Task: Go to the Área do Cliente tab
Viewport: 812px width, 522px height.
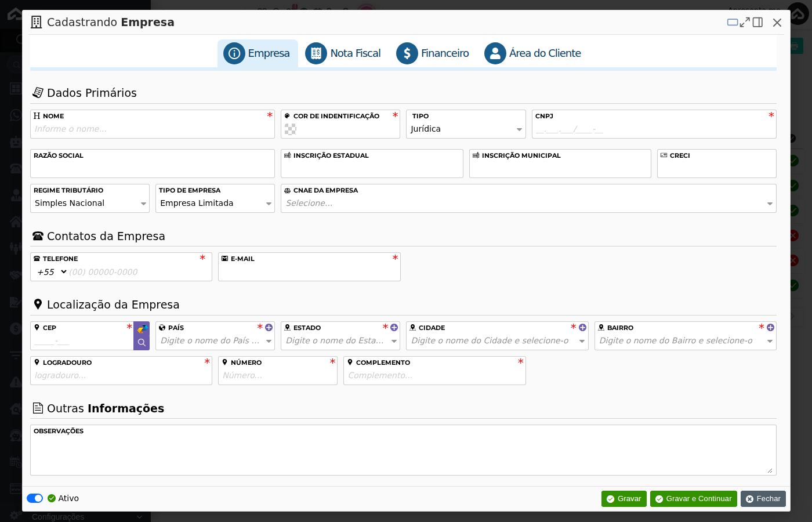Action: (x=533, y=53)
